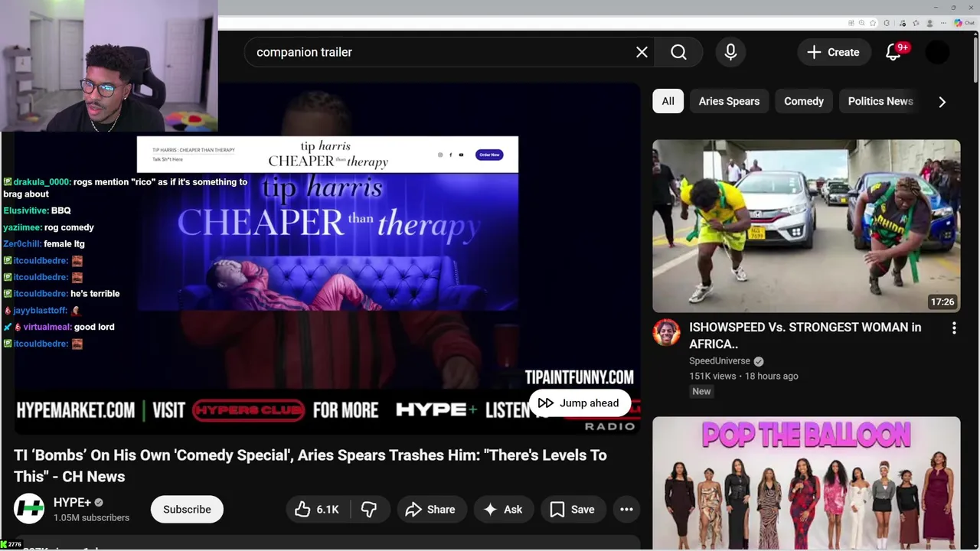Open browser favorites list icon
Image resolution: width=980 pixels, height=551 pixels.
916,23
